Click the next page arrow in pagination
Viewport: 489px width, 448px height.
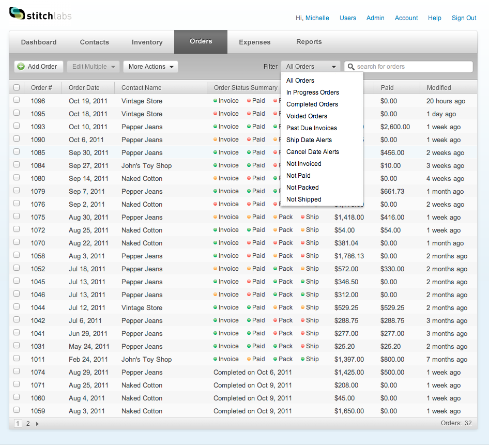pos(37,424)
